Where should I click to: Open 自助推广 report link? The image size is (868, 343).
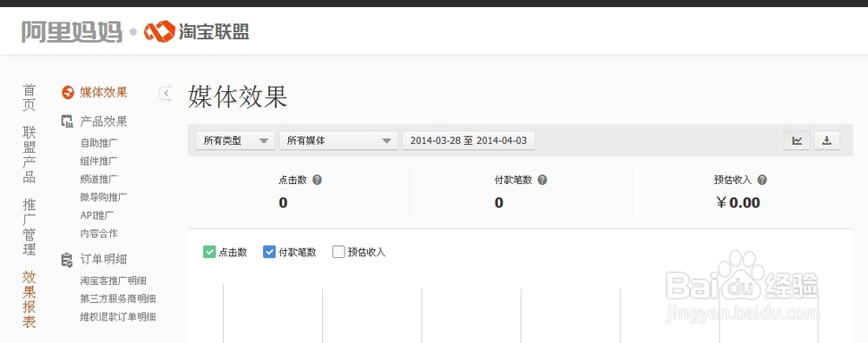(99, 143)
